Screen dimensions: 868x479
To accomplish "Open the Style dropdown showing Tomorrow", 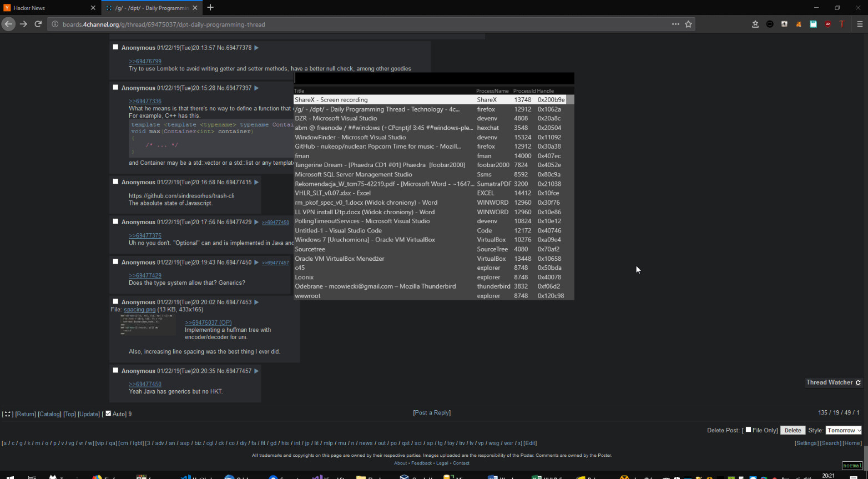I will click(844, 430).
